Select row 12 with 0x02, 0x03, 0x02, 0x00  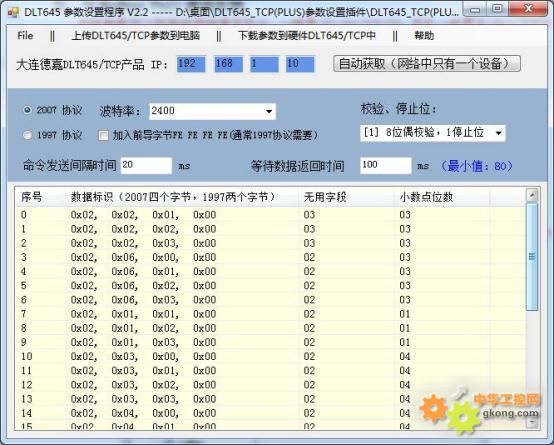pyautogui.click(x=270, y=385)
